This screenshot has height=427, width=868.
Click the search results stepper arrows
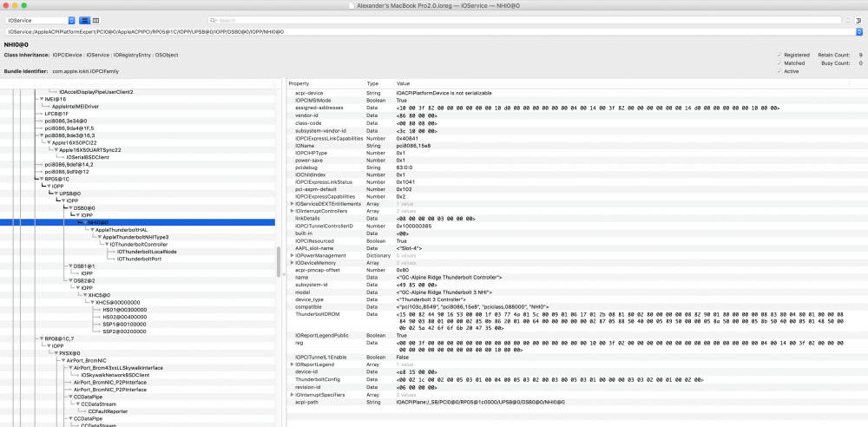(847, 21)
